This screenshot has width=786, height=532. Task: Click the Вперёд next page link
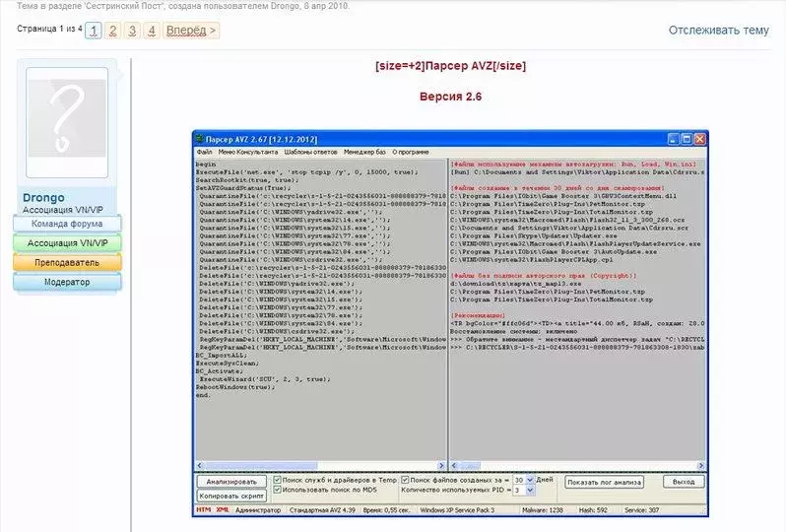(x=191, y=31)
